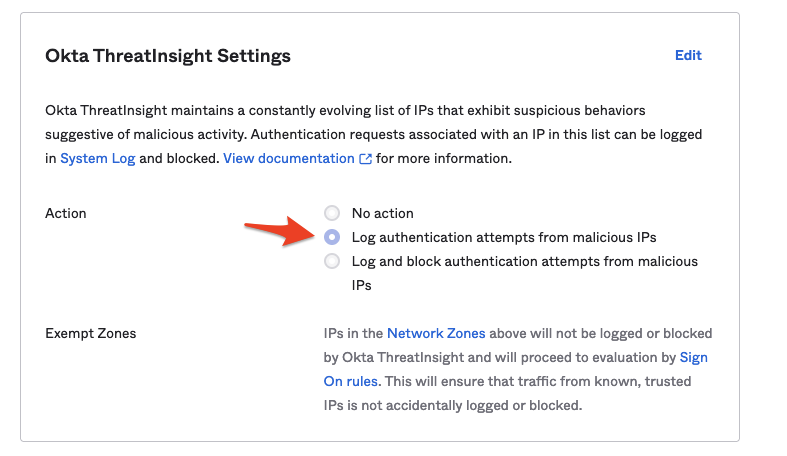The height and width of the screenshot is (456, 787).
Task: Open the System Log link
Action: (x=98, y=158)
